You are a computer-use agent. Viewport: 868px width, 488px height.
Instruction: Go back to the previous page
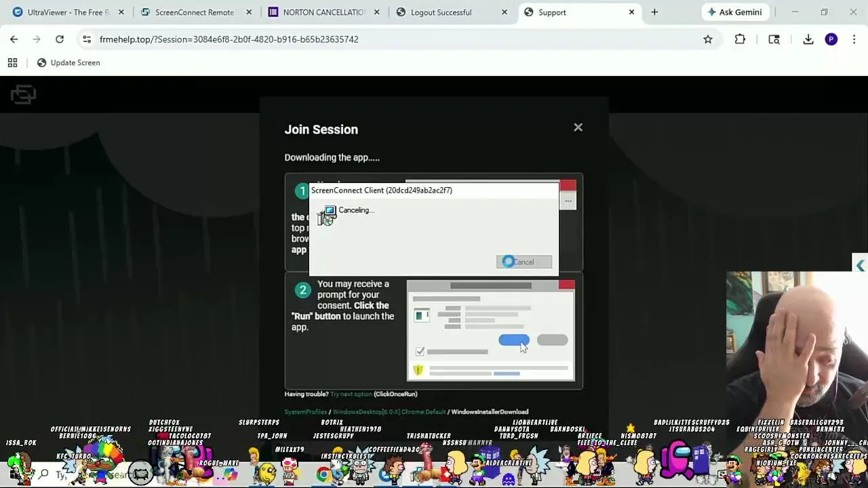tap(14, 39)
